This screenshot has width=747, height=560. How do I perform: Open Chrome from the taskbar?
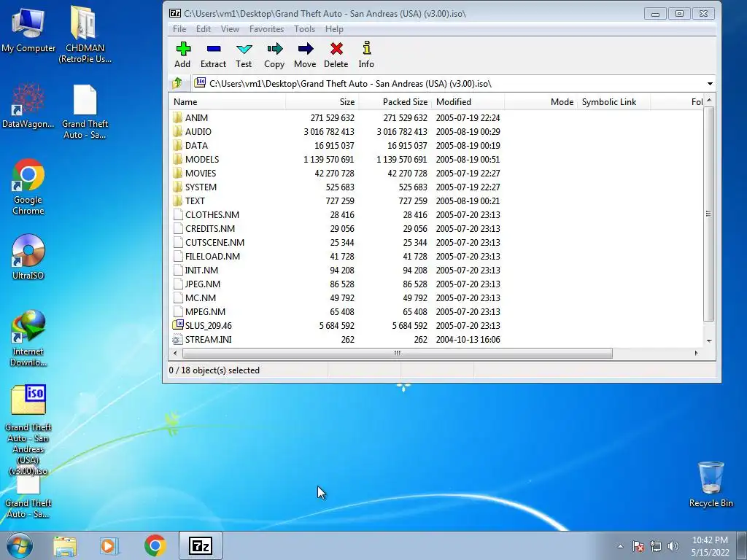[x=155, y=545]
